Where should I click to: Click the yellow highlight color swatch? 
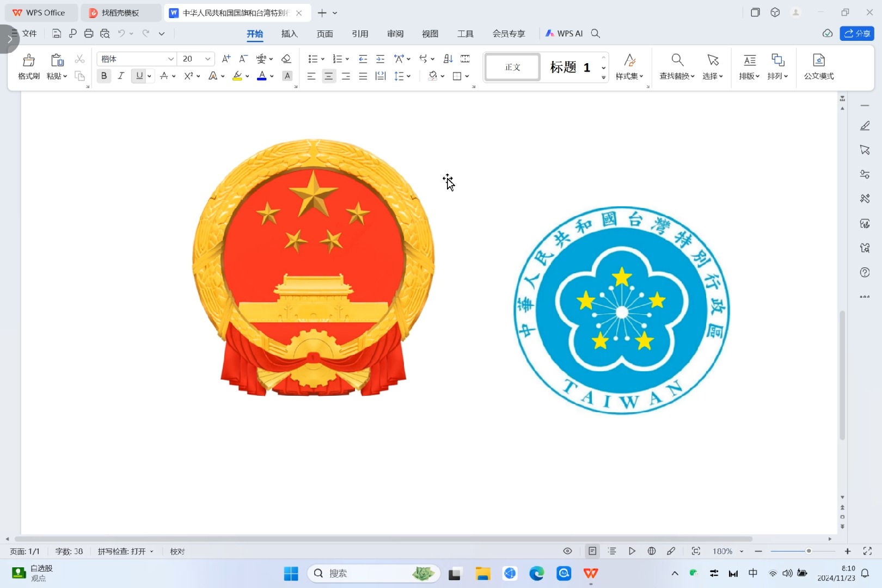point(237,76)
